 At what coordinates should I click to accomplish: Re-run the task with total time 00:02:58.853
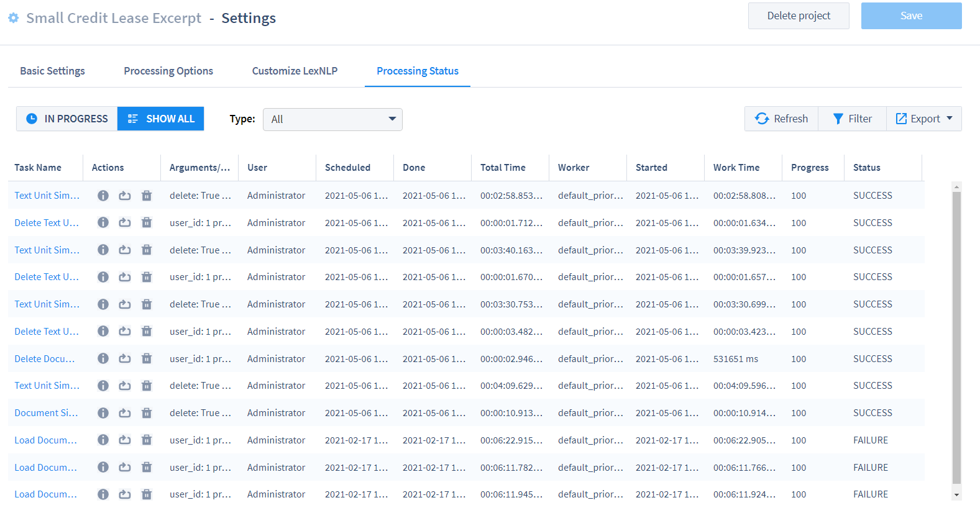click(125, 196)
